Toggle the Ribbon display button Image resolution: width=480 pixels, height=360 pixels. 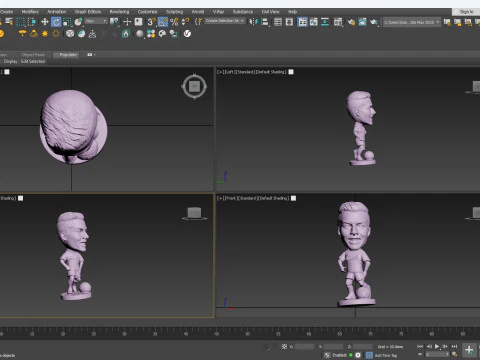(x=302, y=22)
